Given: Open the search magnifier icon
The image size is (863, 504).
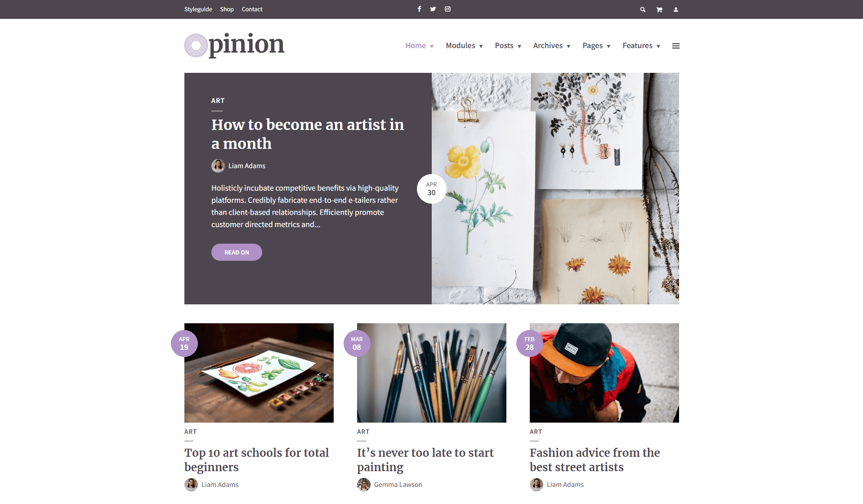Looking at the screenshot, I should (x=643, y=9).
